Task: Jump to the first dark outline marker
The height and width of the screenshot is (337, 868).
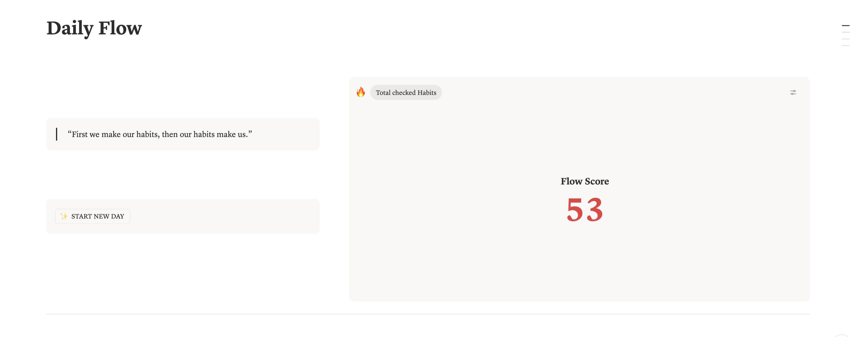Action: pos(845,26)
